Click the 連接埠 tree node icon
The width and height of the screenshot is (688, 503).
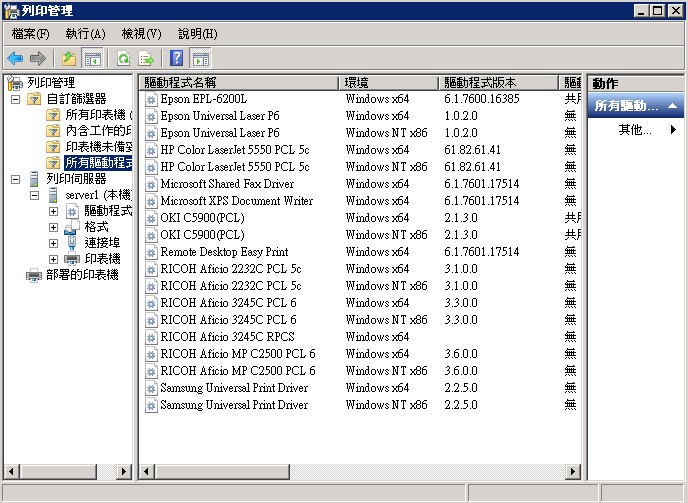(72, 243)
